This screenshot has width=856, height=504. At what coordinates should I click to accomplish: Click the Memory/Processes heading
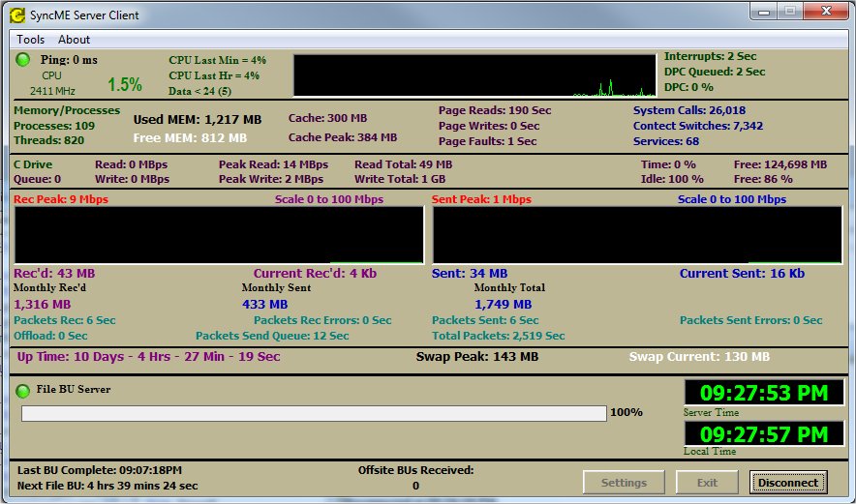coord(67,110)
